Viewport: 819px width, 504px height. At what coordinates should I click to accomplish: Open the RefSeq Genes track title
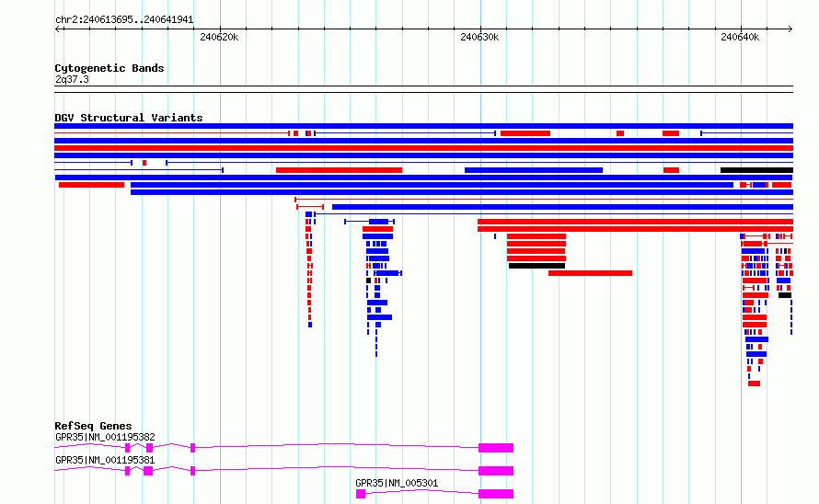point(93,426)
